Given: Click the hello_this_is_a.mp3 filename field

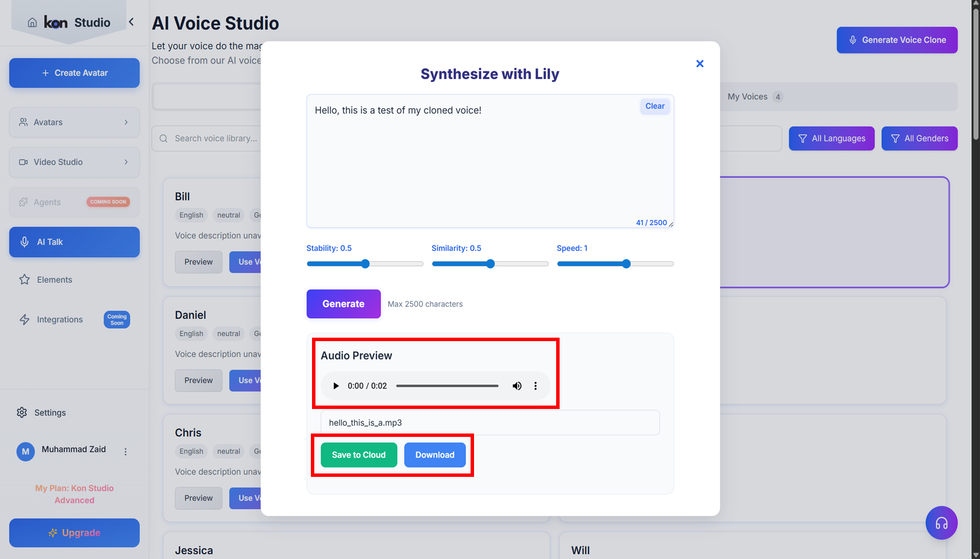Looking at the screenshot, I should click(x=489, y=423).
